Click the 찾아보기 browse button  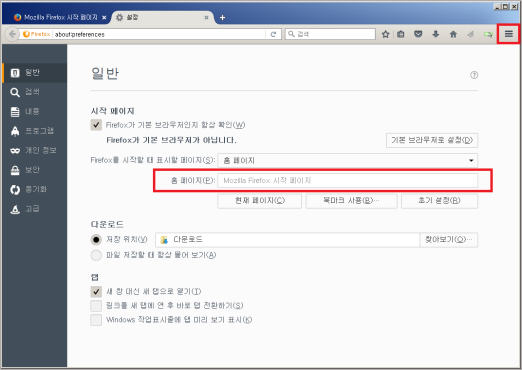[448, 240]
